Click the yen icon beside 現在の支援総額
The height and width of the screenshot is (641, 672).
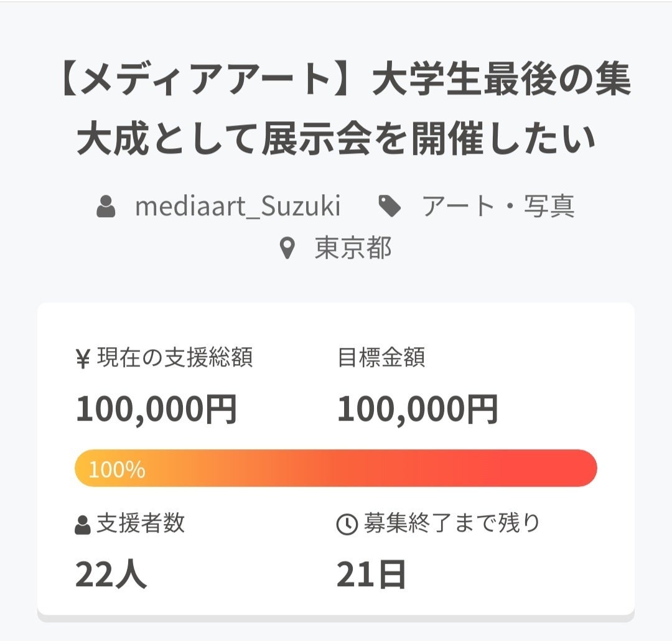coord(83,360)
